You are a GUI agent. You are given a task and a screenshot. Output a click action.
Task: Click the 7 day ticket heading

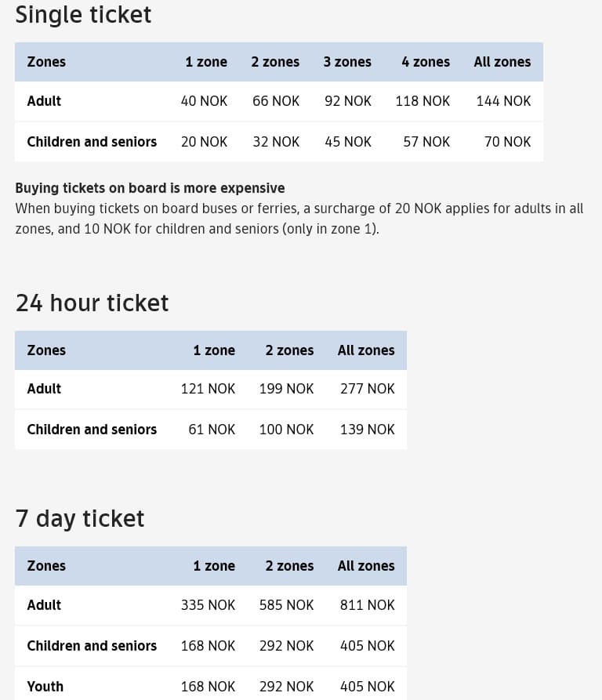click(x=80, y=519)
